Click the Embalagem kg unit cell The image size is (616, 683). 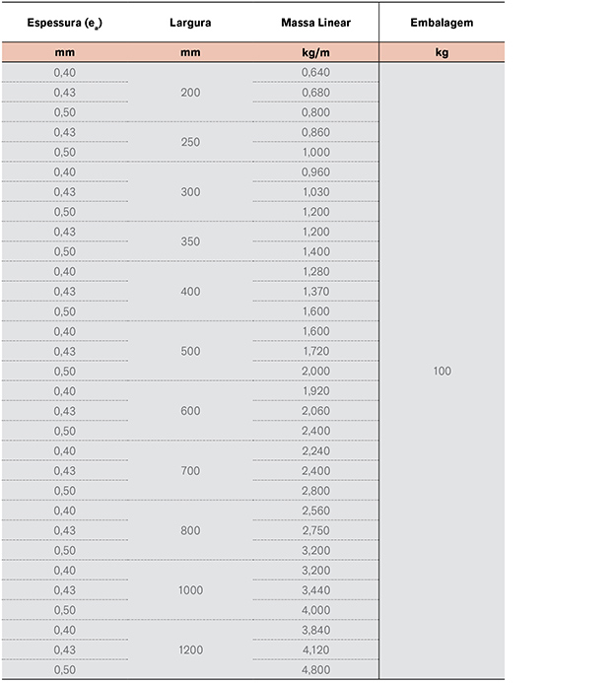442,52
